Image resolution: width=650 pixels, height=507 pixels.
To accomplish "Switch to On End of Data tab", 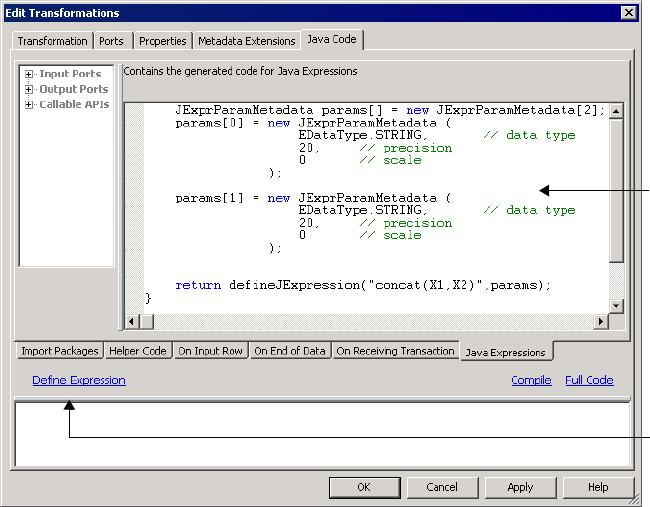I will [x=290, y=351].
